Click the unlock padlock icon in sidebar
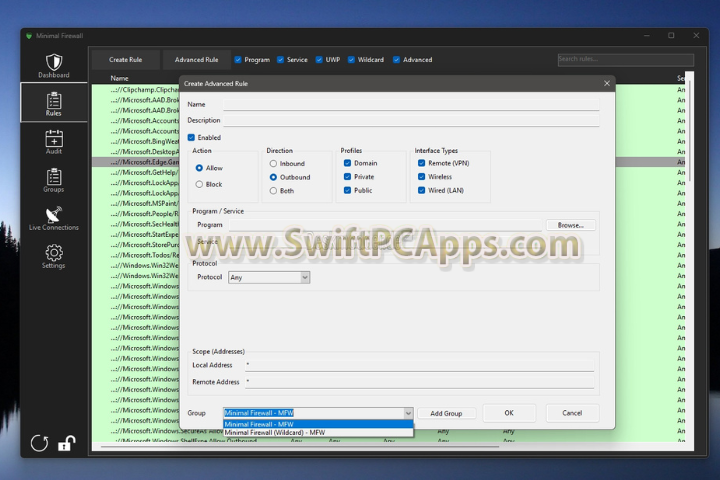 tap(67, 443)
